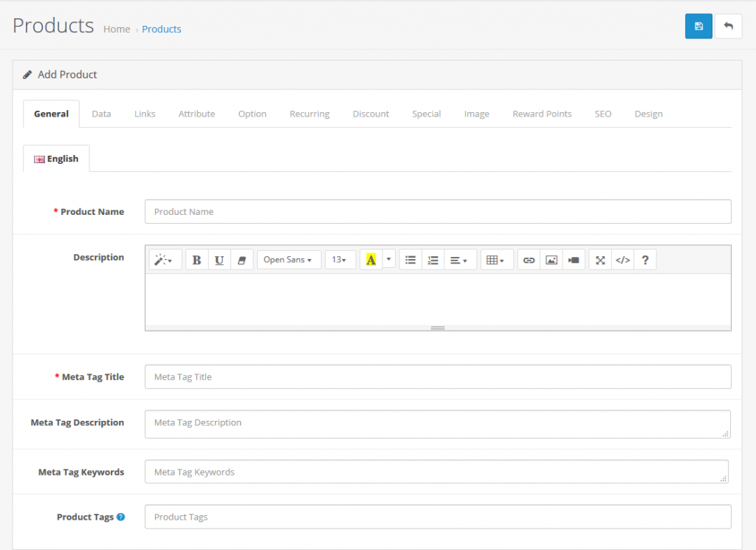Click inside the Product Name field
Screen dimensions: 756x550
[x=437, y=211]
